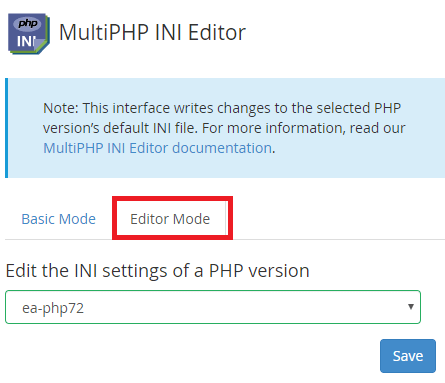Click the blue left border of the note callout
This screenshot has width=445, height=383.
(7, 128)
